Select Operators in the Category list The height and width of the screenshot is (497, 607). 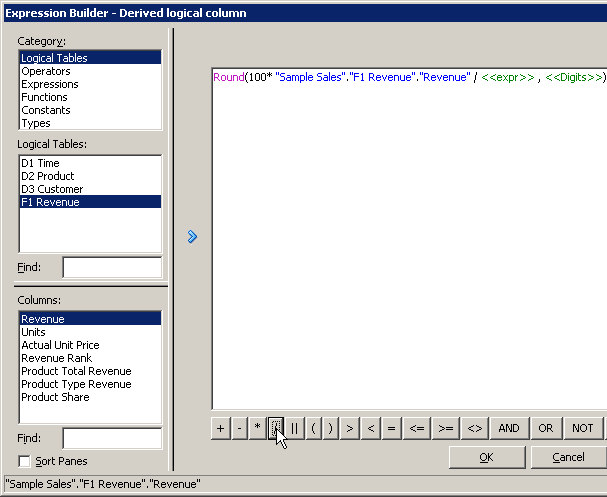click(46, 71)
